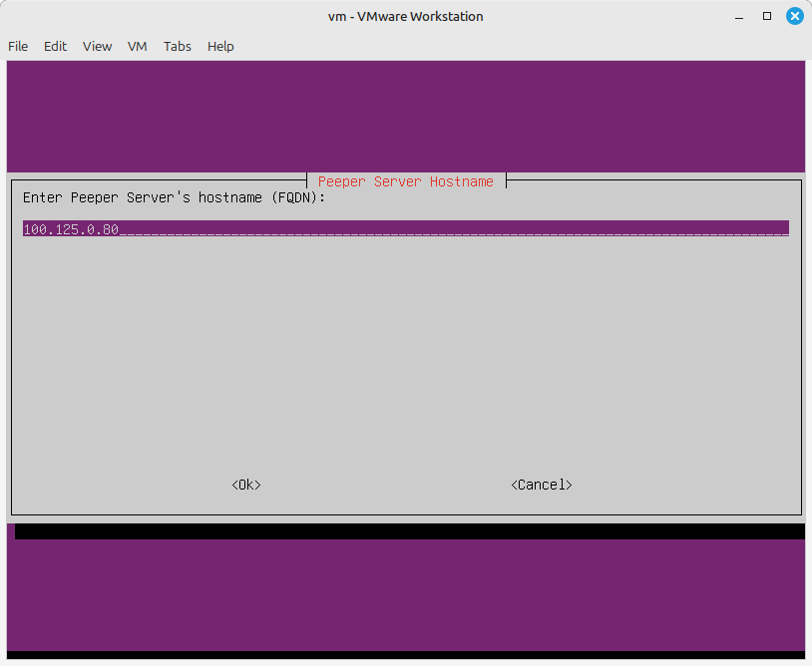Maximize the VMware Workstation window
The image size is (812, 666).
coord(767,16)
